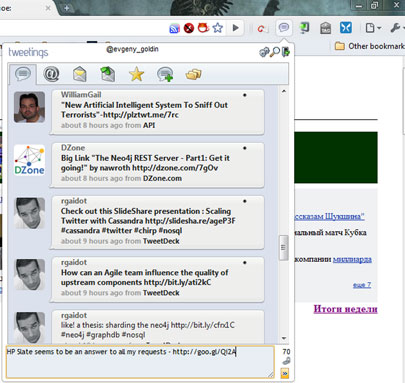The image size is (405, 383).
Task: Click the play arrow toolbar button
Action: coord(235,28)
